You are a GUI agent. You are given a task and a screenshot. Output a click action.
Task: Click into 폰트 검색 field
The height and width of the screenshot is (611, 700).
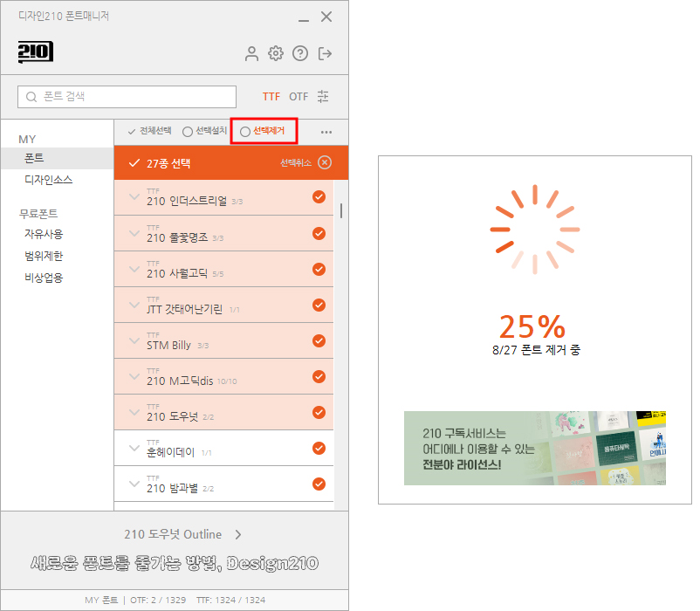127,97
